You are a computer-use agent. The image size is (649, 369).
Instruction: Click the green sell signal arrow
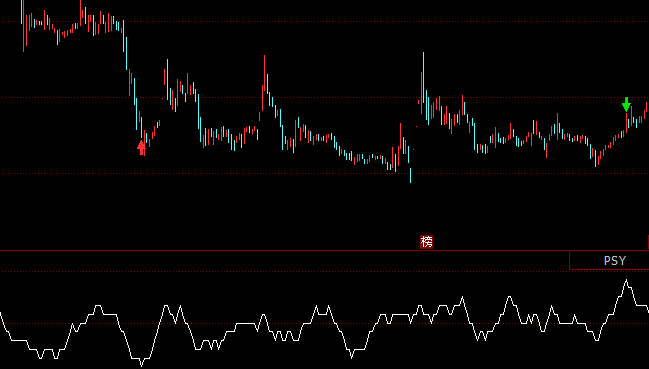pyautogui.click(x=626, y=104)
